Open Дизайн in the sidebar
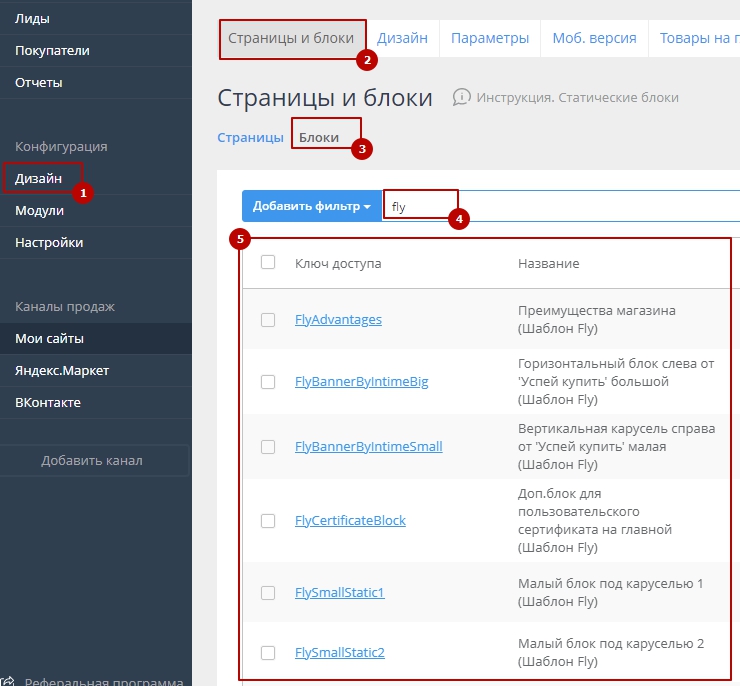 pyautogui.click(x=39, y=179)
